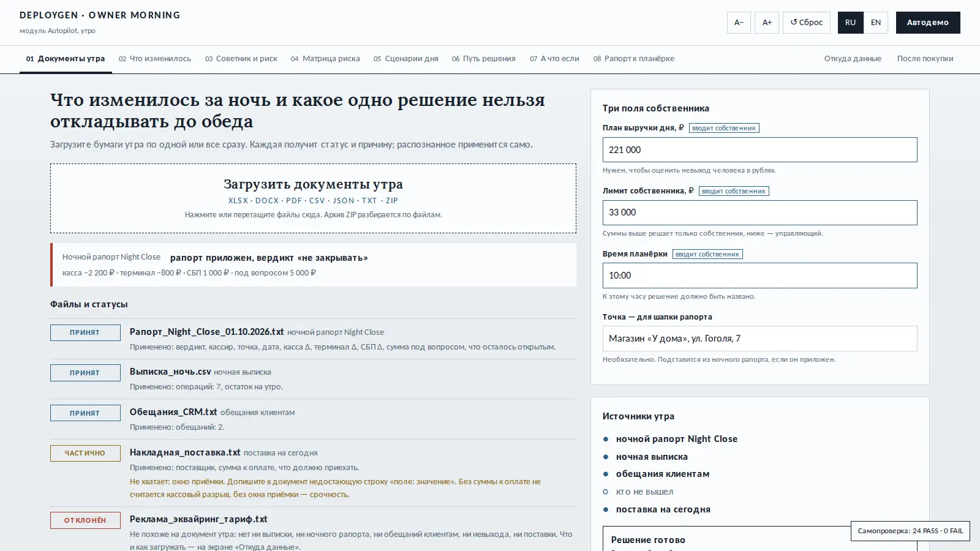Select tab 04 Матрица риска
The image size is (980, 551).
click(x=325, y=59)
